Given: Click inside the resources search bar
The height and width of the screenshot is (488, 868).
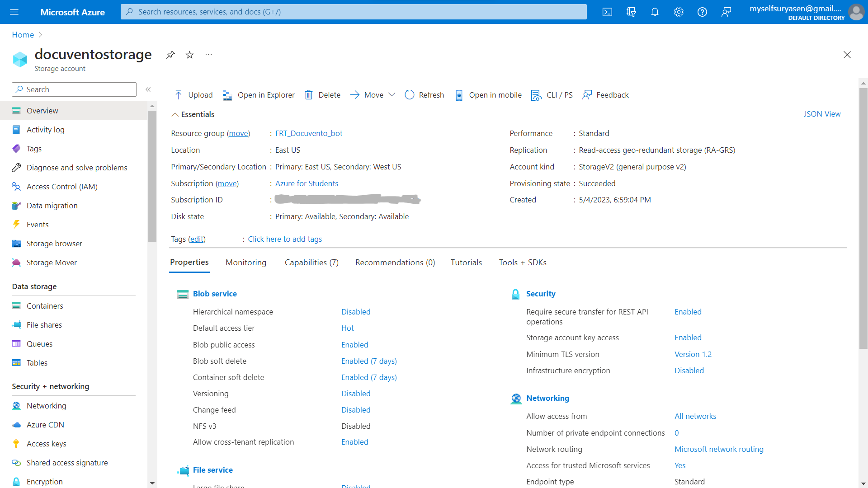Looking at the screenshot, I should [x=354, y=12].
